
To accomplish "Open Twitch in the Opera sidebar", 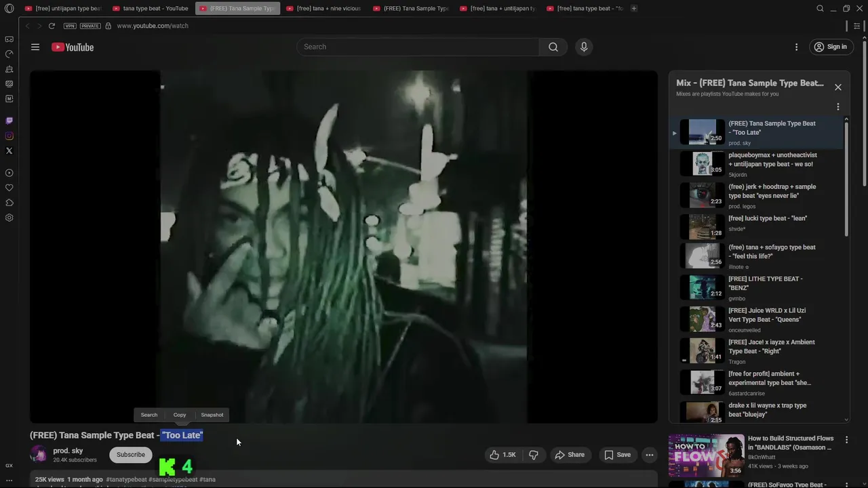I will tap(9, 121).
